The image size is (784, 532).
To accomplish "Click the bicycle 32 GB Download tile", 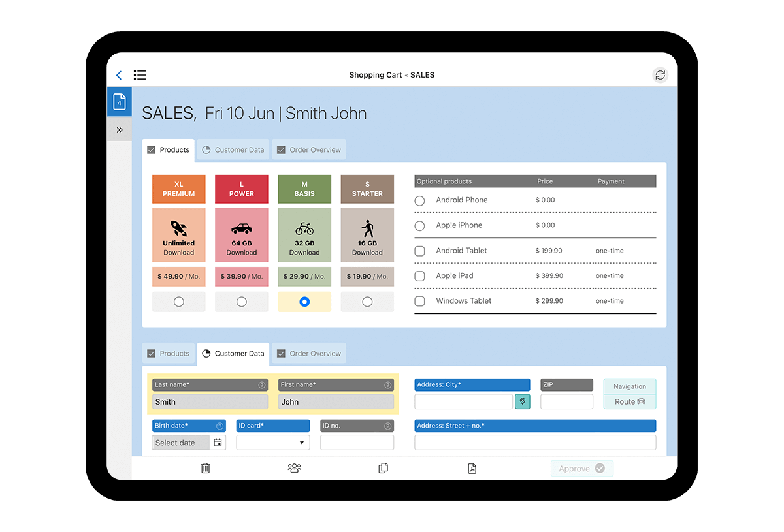I will [304, 235].
